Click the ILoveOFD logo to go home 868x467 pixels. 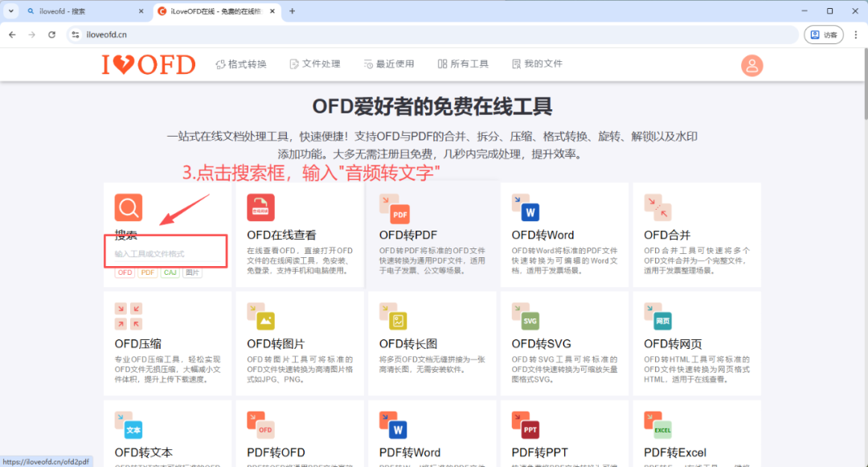point(148,64)
